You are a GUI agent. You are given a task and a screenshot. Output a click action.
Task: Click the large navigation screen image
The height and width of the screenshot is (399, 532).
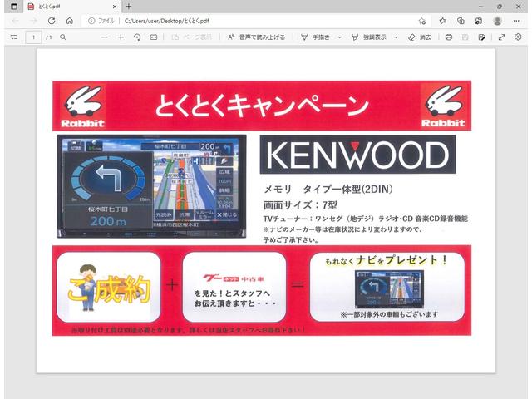coord(151,186)
